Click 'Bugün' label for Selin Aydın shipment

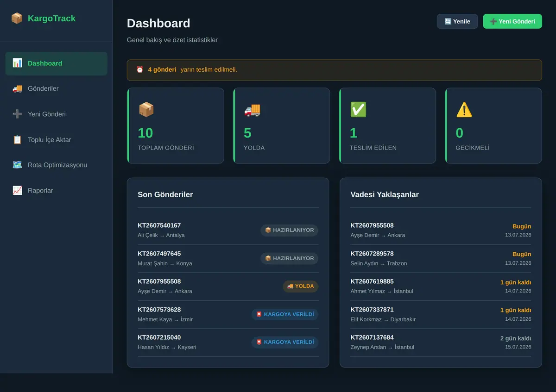click(x=522, y=255)
